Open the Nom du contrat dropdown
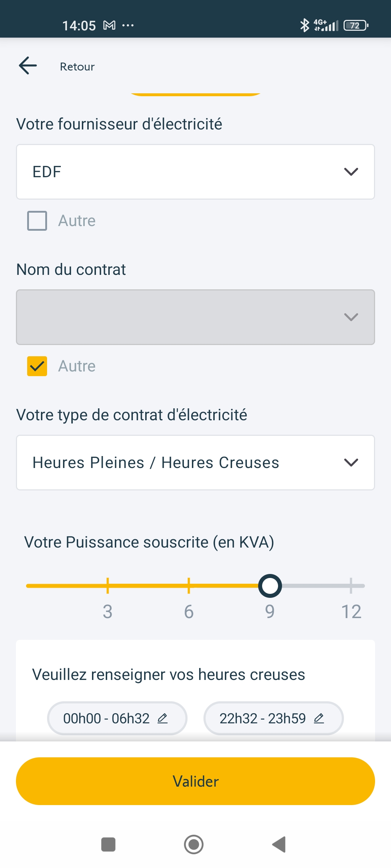Image resolution: width=391 pixels, height=868 pixels. 195,317
